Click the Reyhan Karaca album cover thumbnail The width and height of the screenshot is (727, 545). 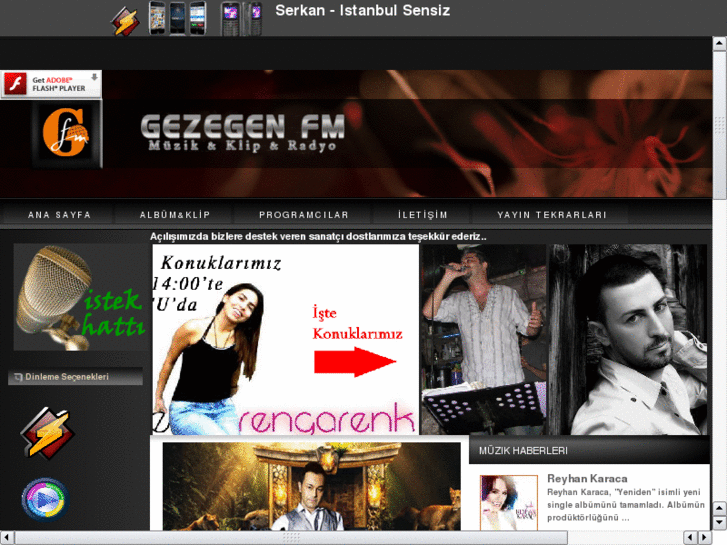pyautogui.click(x=509, y=502)
